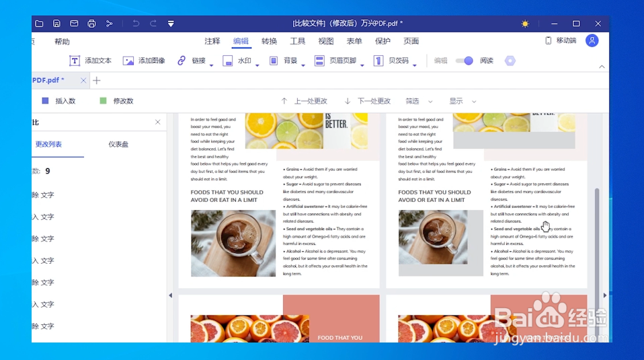The height and width of the screenshot is (360, 644).
Task: Select 更改列表 tab
Action: pos(48,144)
